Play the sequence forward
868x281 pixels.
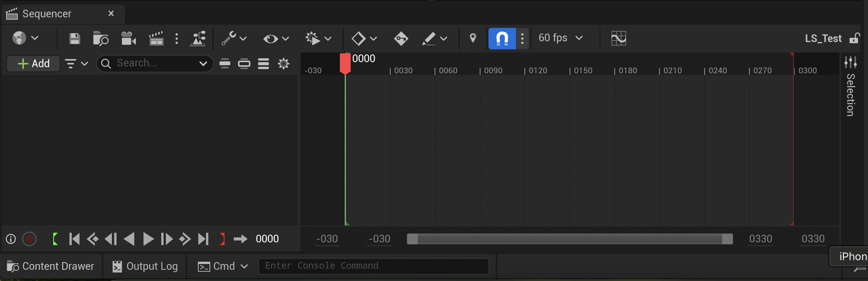pyautogui.click(x=148, y=239)
